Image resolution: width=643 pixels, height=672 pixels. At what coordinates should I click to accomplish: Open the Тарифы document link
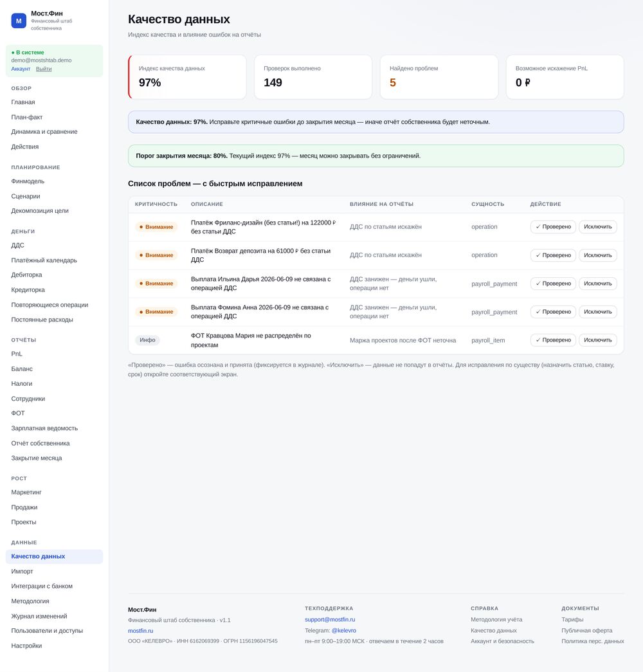[572, 620]
